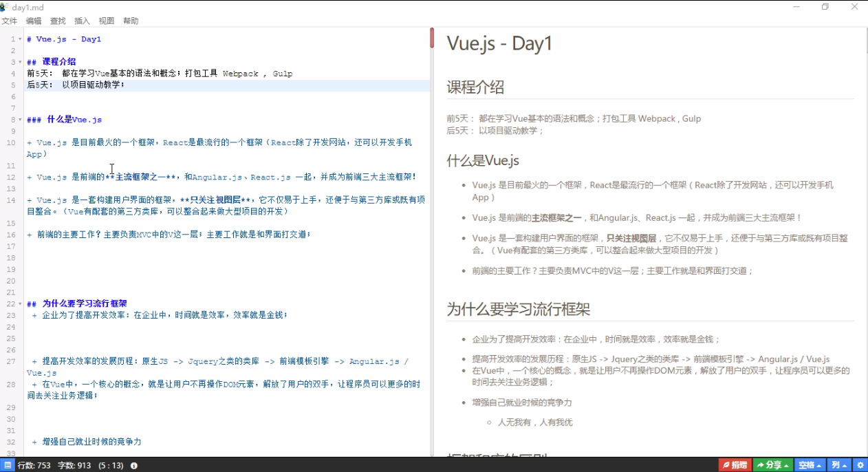Open the 查找 menu
This screenshot has height=472, width=868.
tap(58, 21)
